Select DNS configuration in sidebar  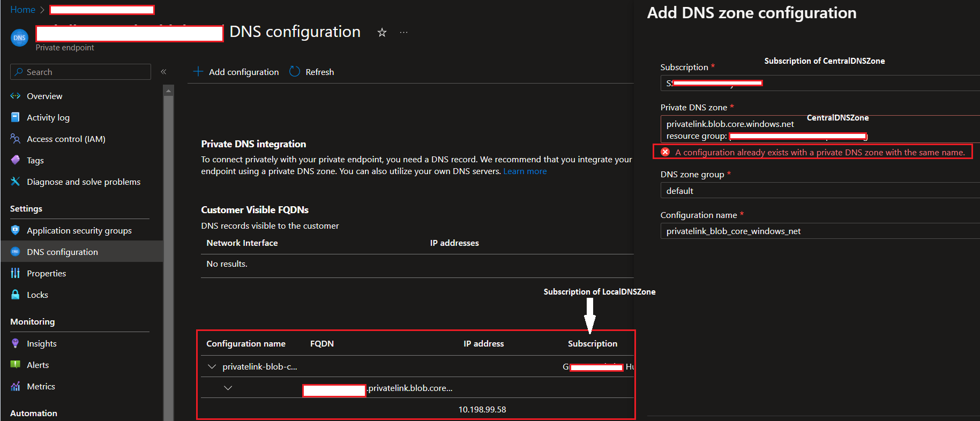pyautogui.click(x=81, y=252)
